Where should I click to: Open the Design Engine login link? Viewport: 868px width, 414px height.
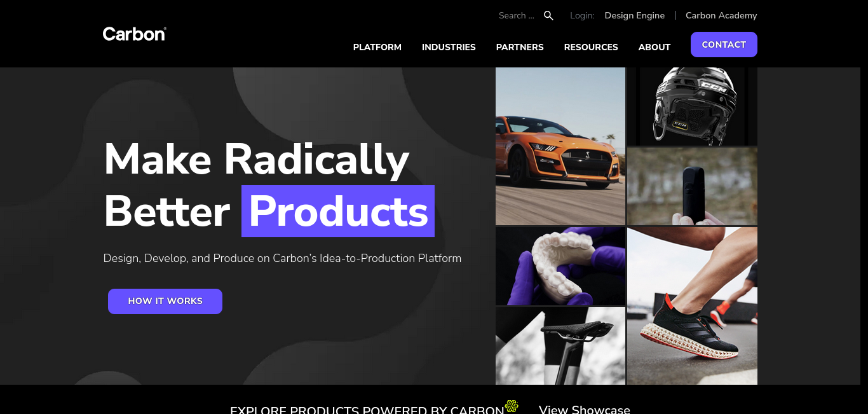point(634,15)
